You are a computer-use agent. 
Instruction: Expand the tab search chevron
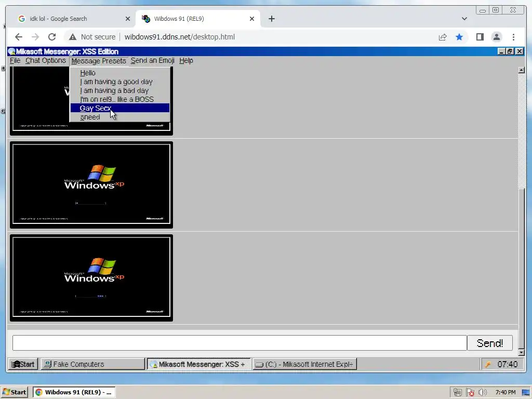464,19
